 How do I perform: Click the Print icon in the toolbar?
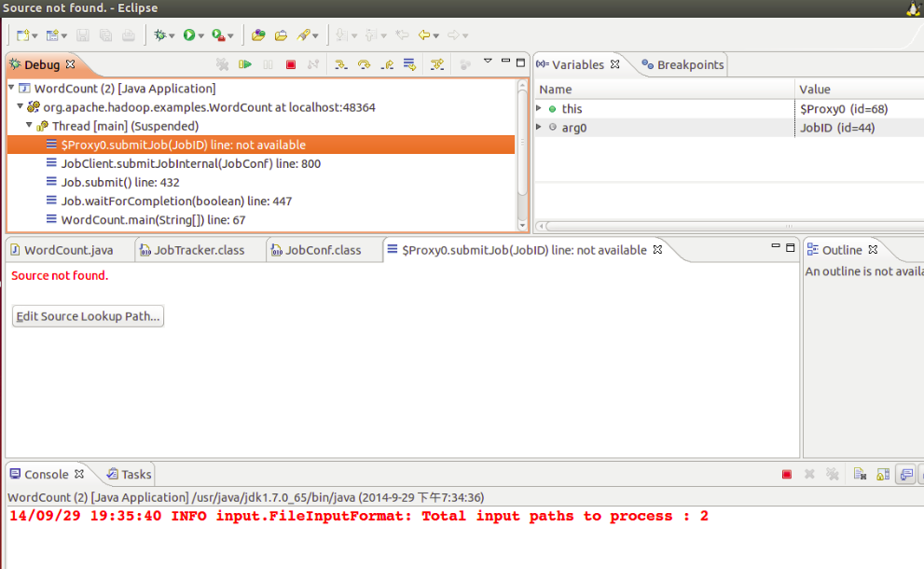[129, 35]
